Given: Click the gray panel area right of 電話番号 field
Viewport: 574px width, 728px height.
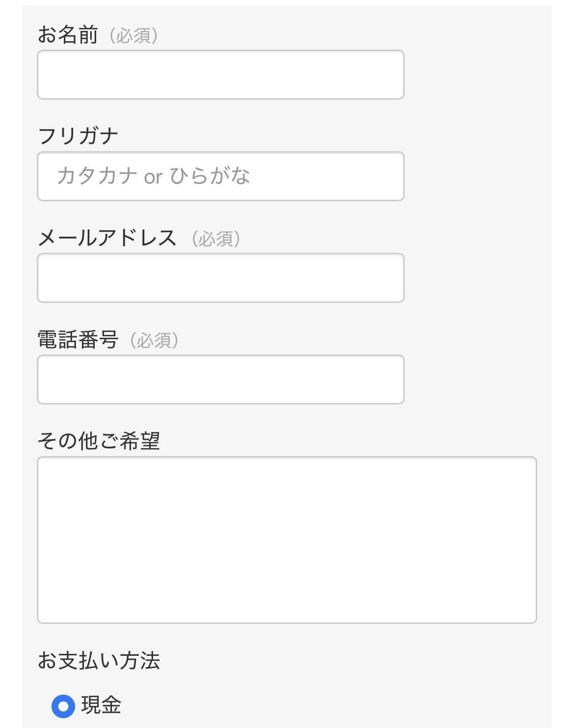Looking at the screenshot, I should 476,379.
